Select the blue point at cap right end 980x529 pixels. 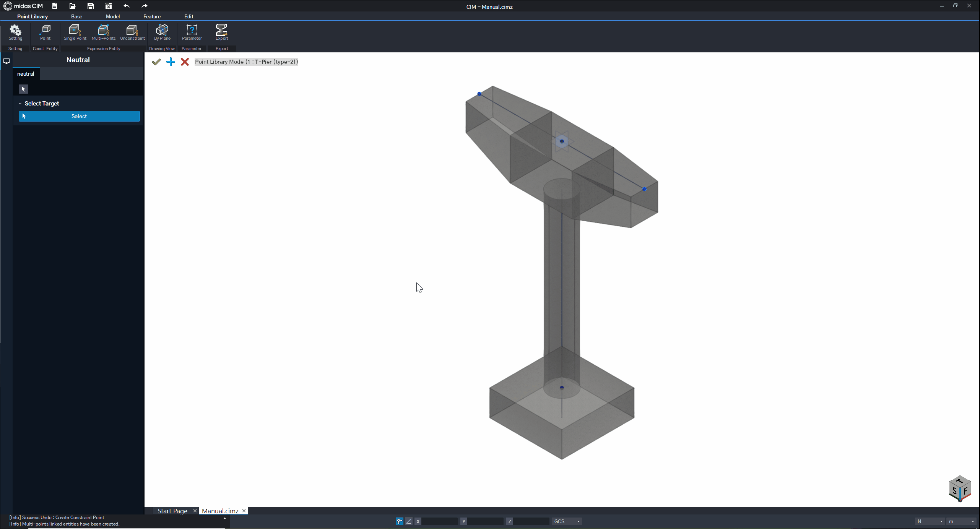click(x=644, y=189)
